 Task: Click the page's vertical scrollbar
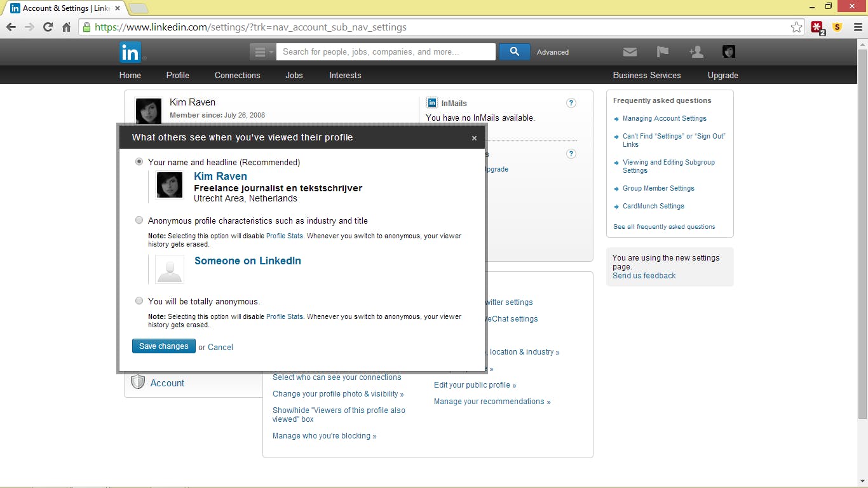click(862, 235)
